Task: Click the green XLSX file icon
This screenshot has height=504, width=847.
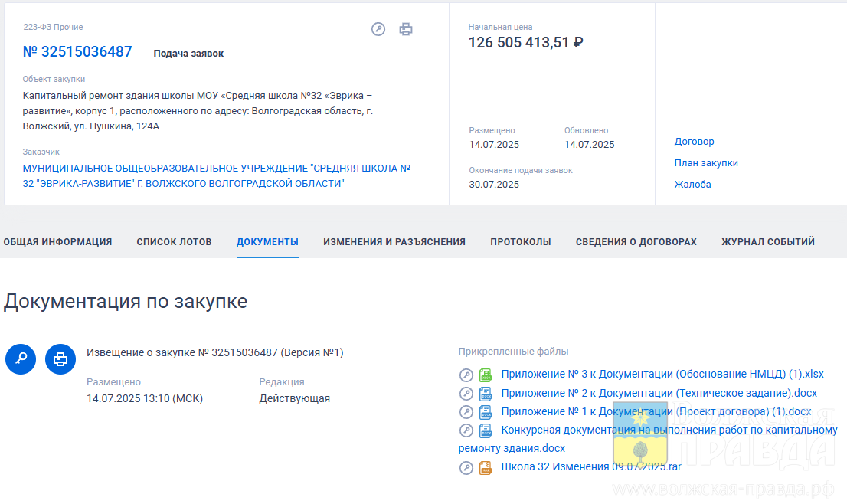Action: click(x=485, y=375)
